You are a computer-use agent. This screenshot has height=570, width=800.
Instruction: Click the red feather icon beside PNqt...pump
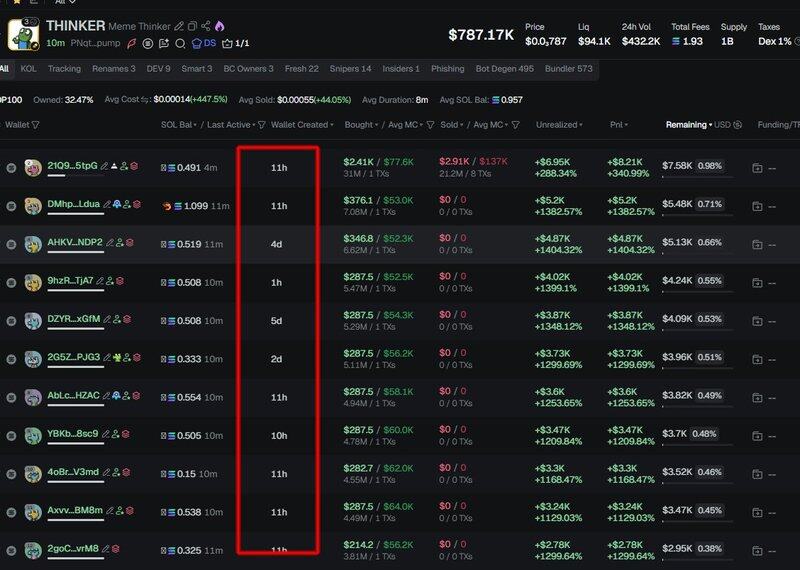tap(132, 44)
